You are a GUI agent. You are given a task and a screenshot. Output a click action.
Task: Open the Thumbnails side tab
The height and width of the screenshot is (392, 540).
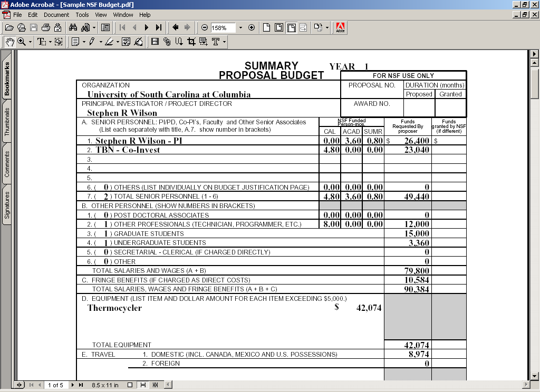(x=6, y=122)
